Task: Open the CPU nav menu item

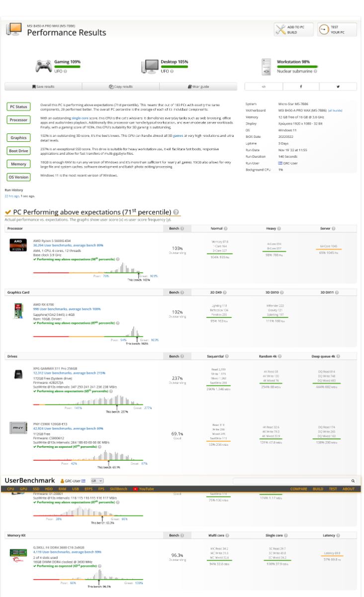Action: [x=11, y=489]
